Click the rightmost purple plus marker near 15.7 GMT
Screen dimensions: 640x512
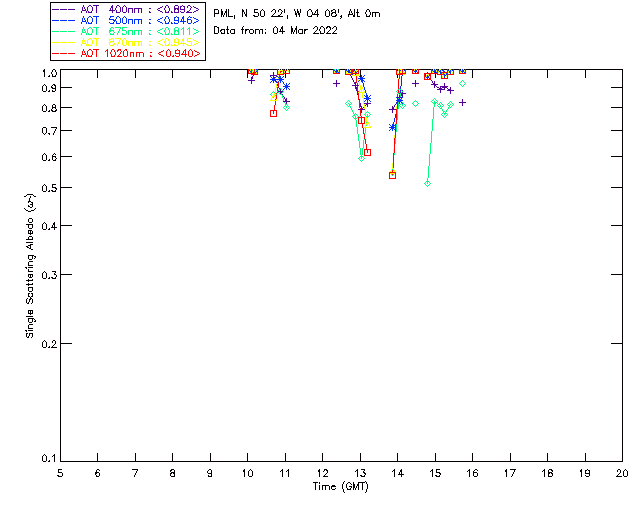coord(462,102)
